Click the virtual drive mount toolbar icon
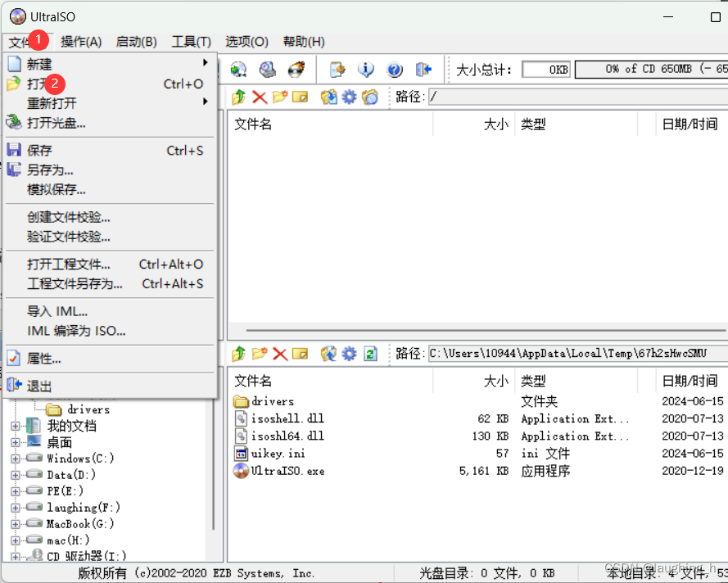This screenshot has height=583, width=728. [x=268, y=70]
